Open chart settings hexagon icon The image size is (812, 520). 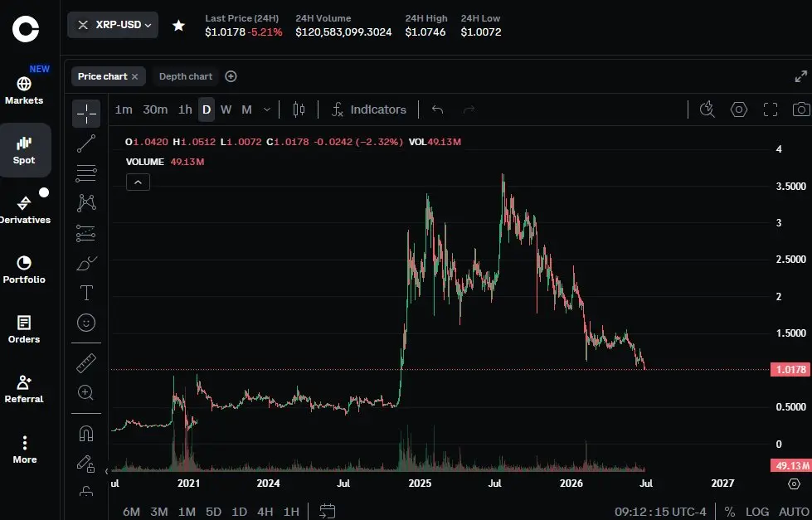pos(739,109)
